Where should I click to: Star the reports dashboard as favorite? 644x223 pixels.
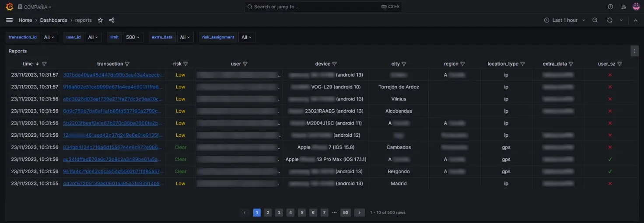point(100,20)
